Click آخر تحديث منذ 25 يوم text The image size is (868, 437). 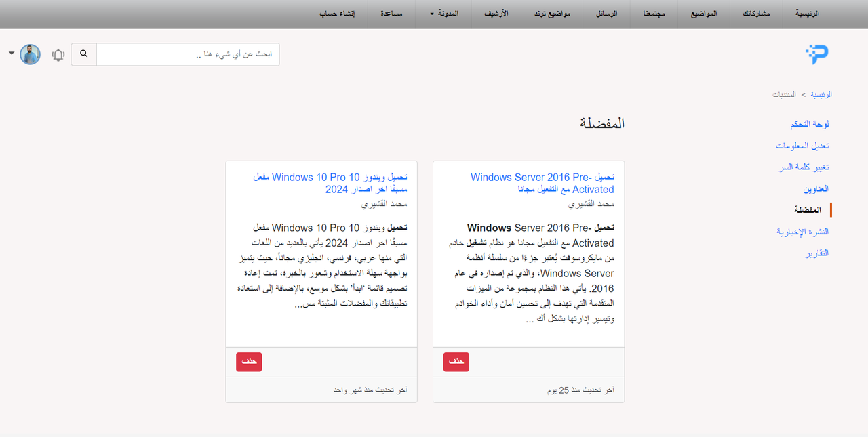580,390
